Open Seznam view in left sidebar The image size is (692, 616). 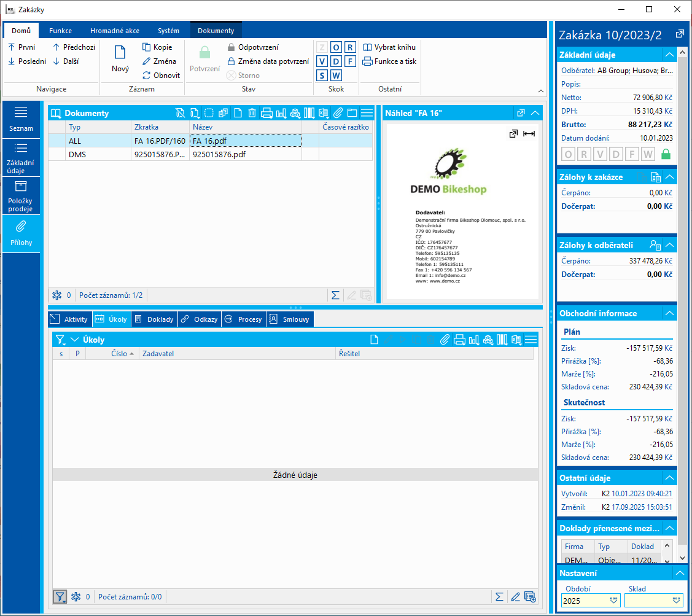[x=21, y=119]
